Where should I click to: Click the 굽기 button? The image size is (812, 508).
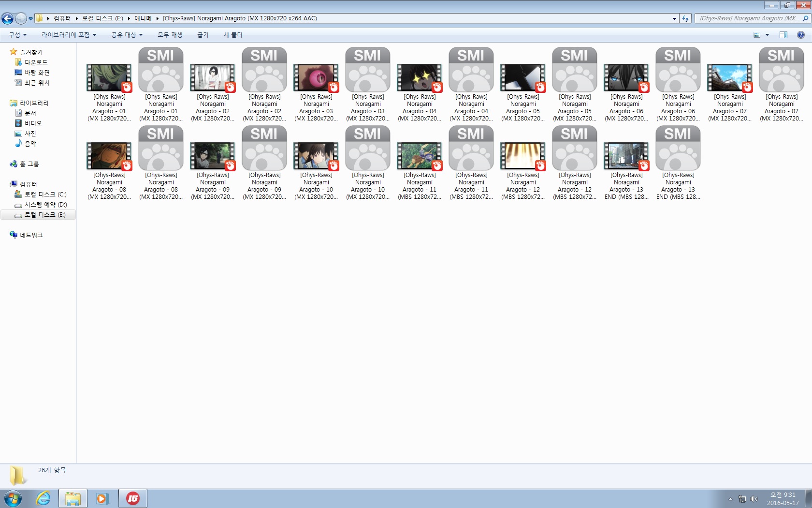tap(203, 35)
